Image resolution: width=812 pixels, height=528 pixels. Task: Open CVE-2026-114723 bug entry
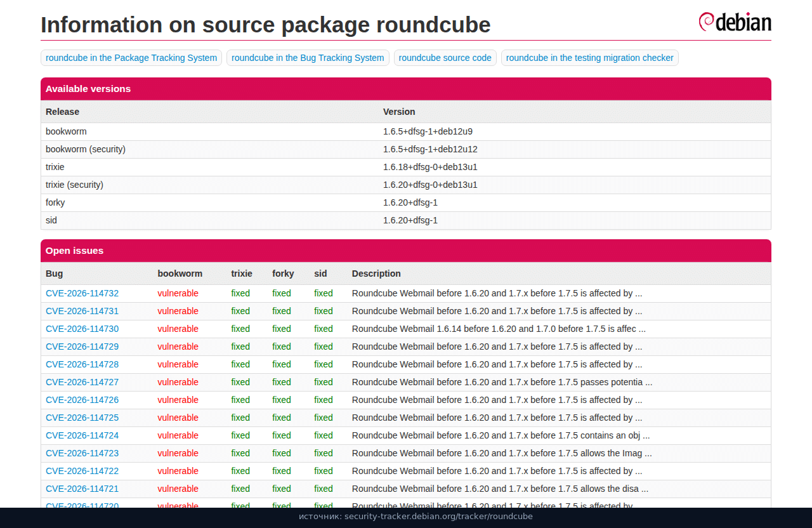[82, 453]
